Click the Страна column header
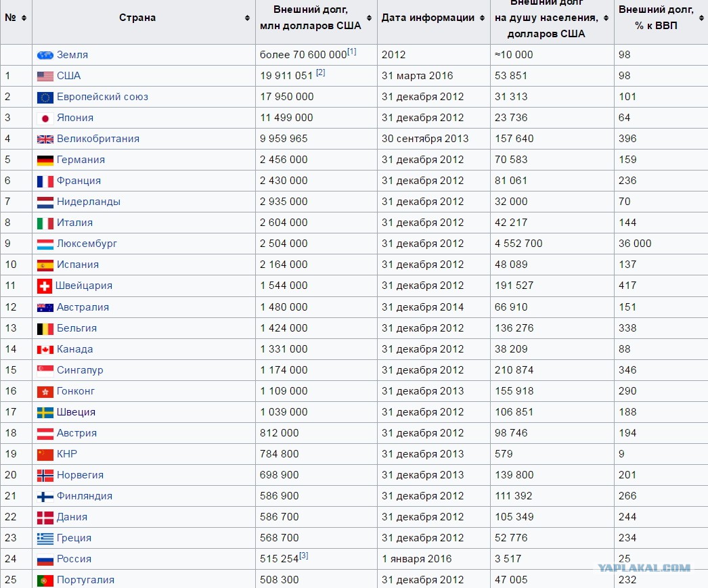 tap(137, 18)
